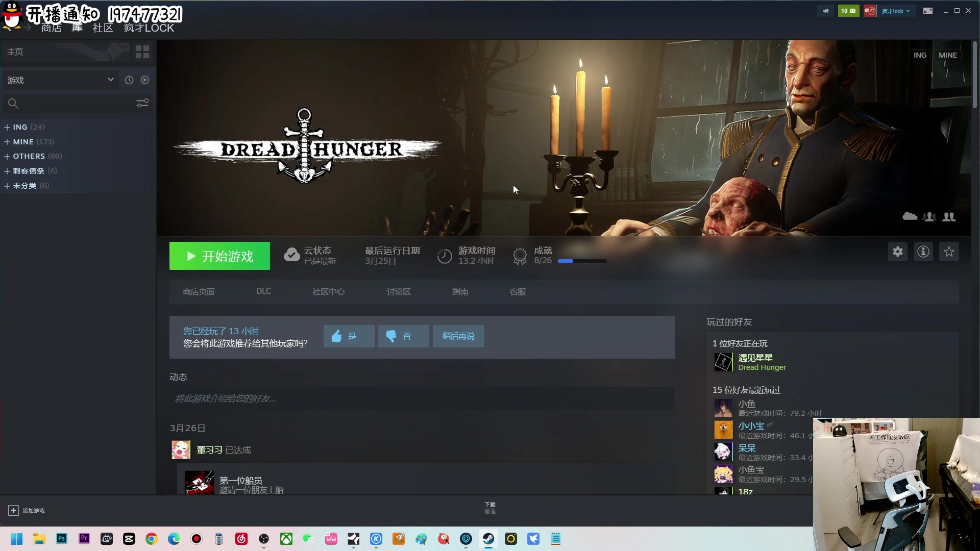This screenshot has height=551, width=980.
Task: Open the DLC tab
Action: tap(263, 291)
